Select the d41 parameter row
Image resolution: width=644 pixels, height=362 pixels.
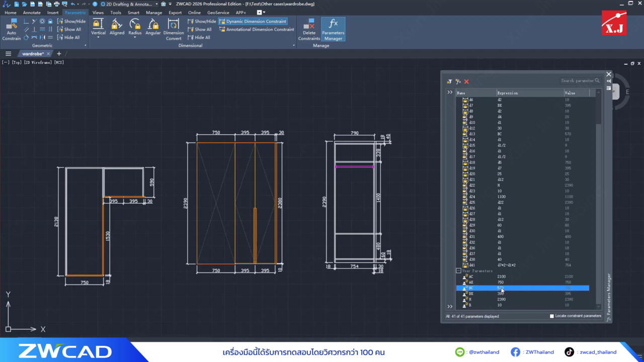(522, 265)
